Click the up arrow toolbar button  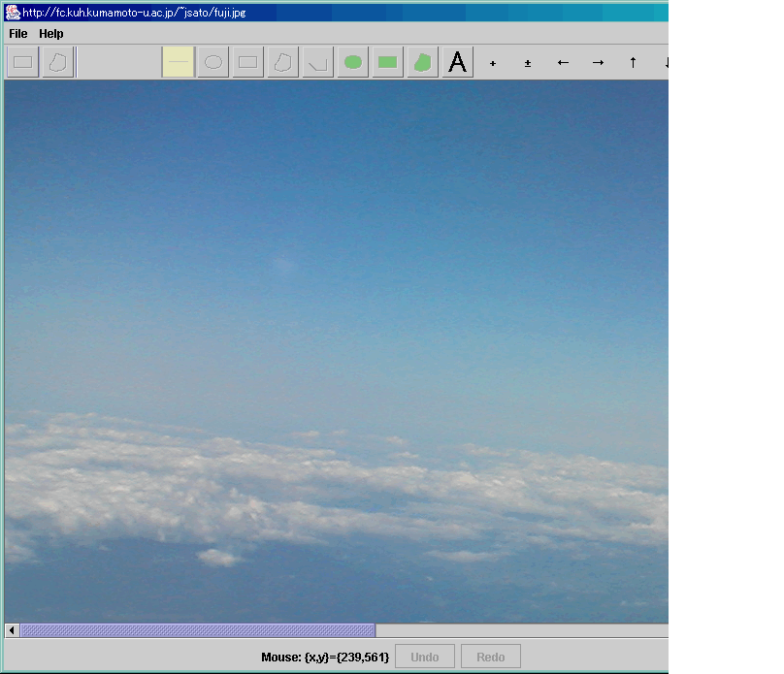point(633,63)
